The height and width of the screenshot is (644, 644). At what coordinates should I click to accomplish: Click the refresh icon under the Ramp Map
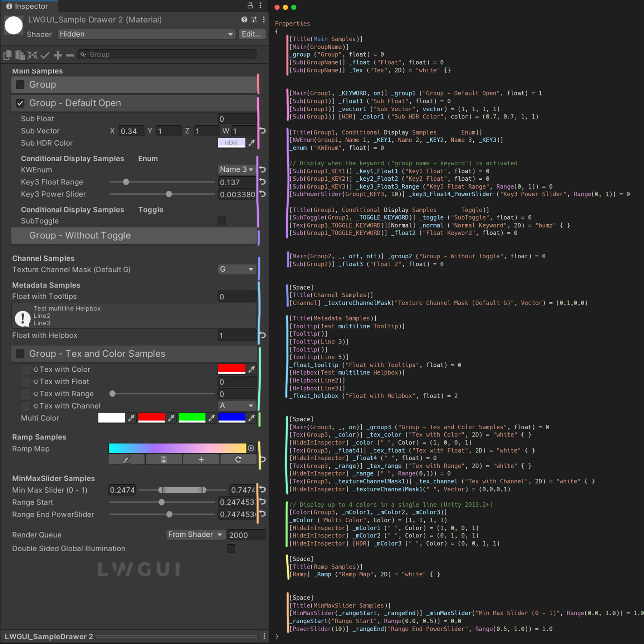point(238,459)
